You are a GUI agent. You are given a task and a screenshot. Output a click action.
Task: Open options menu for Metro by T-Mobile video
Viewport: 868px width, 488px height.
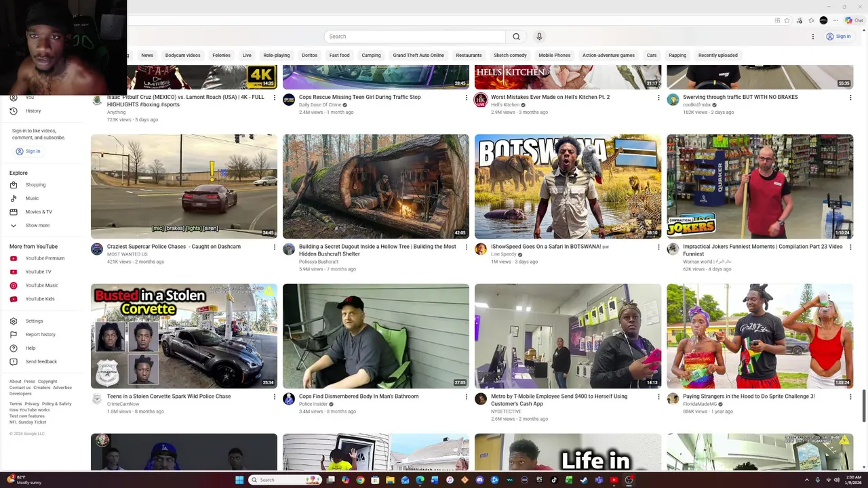coord(658,397)
